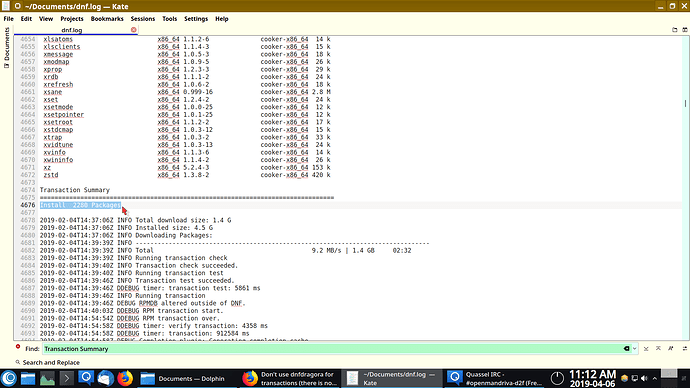690x388 pixels.
Task: Open the View menu
Action: tap(46, 19)
